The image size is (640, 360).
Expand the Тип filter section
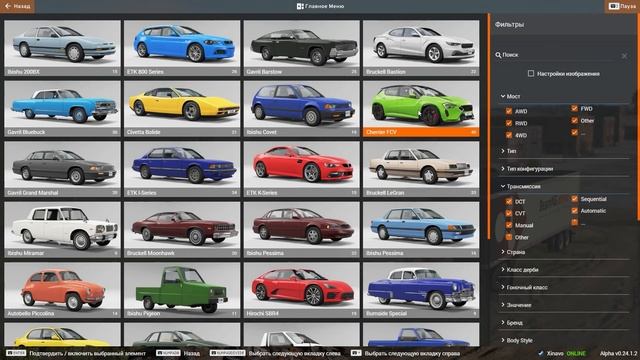point(563,151)
